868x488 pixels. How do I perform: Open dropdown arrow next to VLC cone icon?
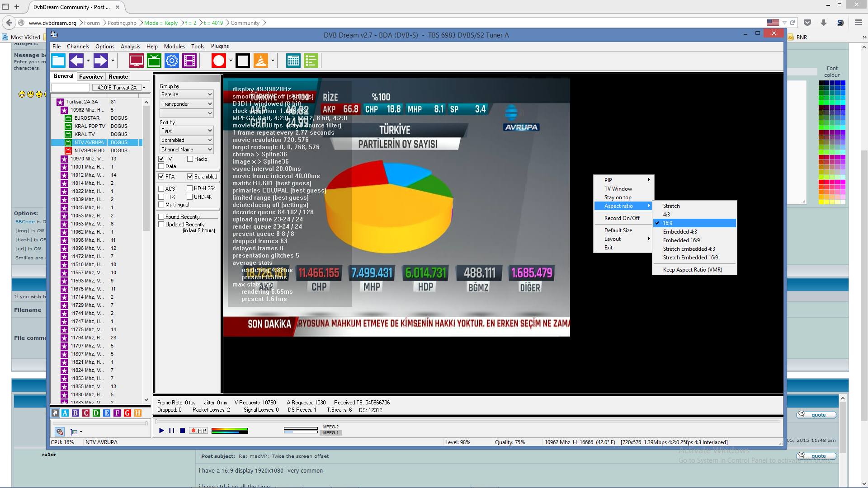click(273, 61)
